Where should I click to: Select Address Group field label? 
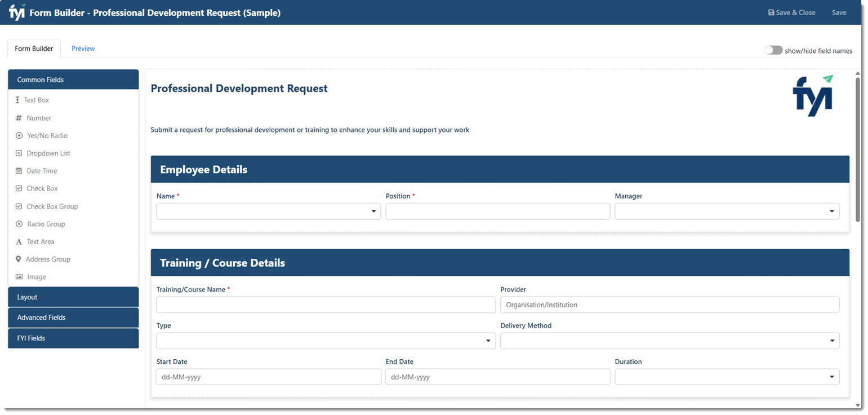48,259
